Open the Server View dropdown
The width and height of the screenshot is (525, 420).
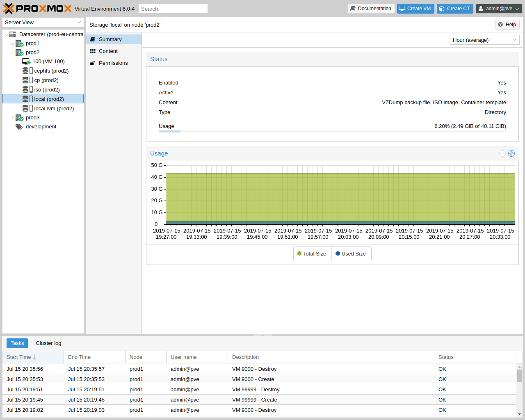[x=43, y=23]
